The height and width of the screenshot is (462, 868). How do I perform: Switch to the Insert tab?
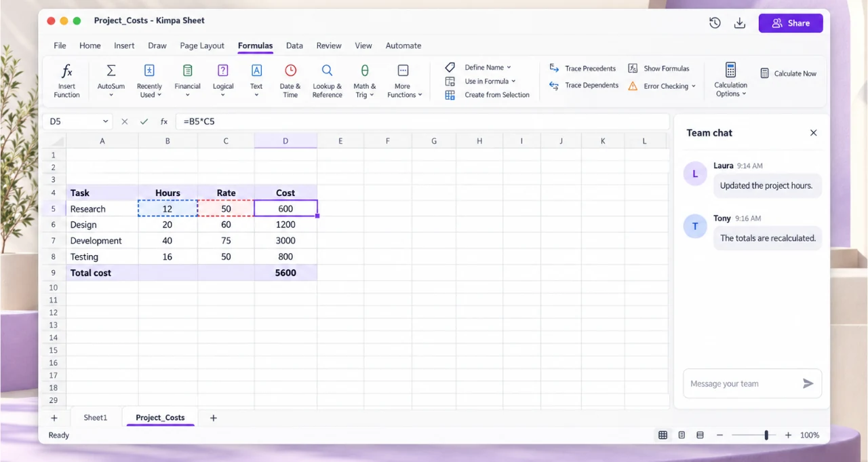[x=124, y=45]
